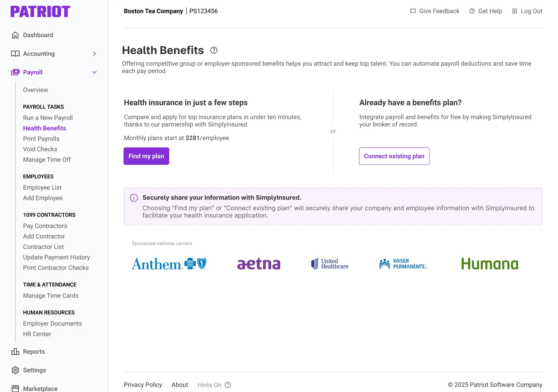Viewport: 558px width, 392px height.
Task: Click the Find my plan button
Action: [146, 156]
